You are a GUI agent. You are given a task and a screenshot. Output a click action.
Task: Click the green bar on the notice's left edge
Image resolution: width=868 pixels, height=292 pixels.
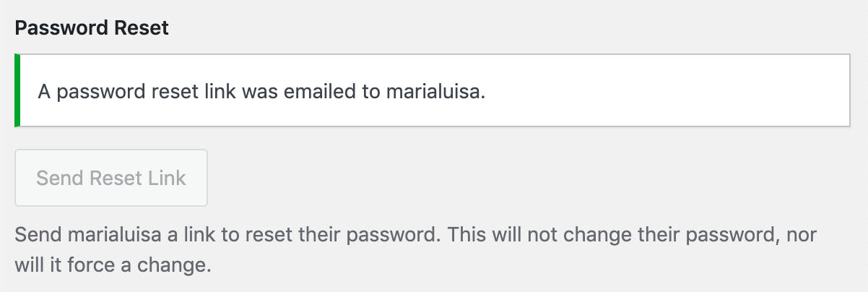point(17,91)
